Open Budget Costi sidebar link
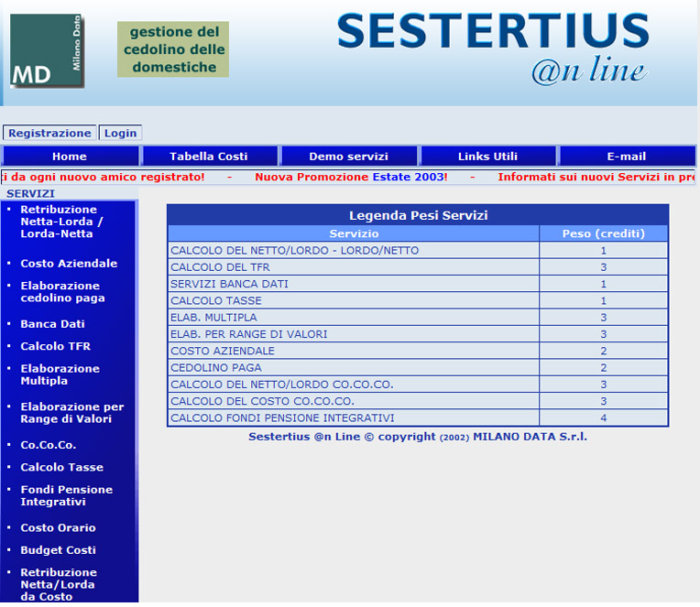This screenshot has height=607, width=700. (x=58, y=550)
